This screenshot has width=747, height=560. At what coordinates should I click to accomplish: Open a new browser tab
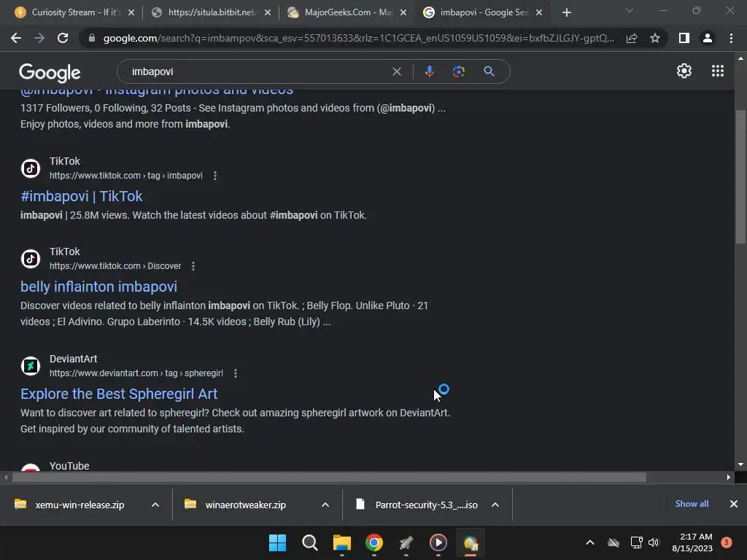point(566,13)
